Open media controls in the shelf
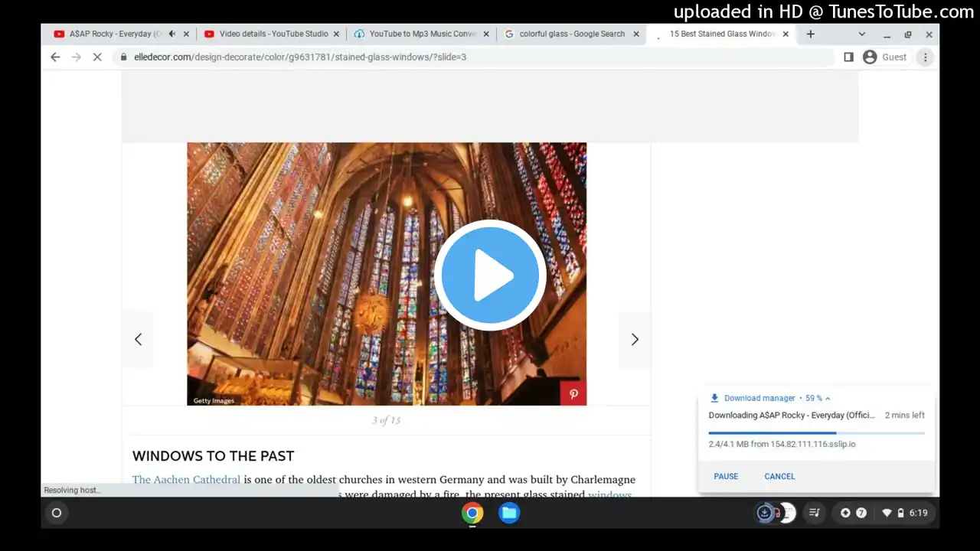The width and height of the screenshot is (980, 551). [815, 513]
